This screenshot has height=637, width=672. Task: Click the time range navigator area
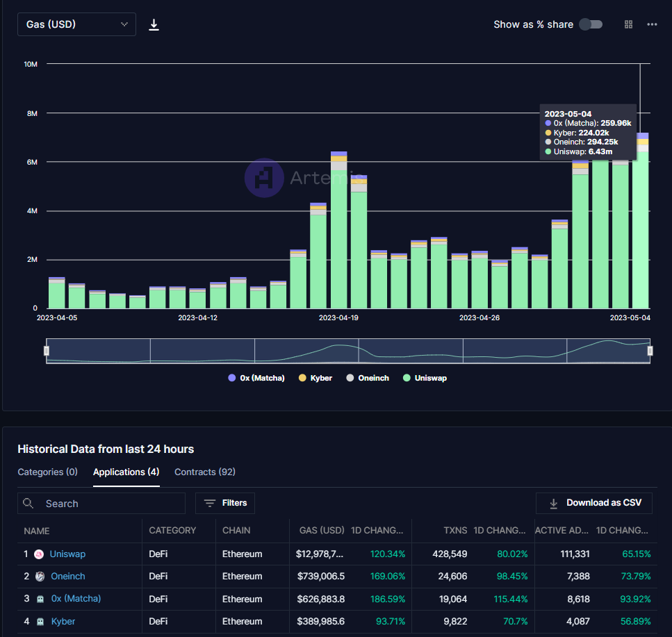coord(348,351)
